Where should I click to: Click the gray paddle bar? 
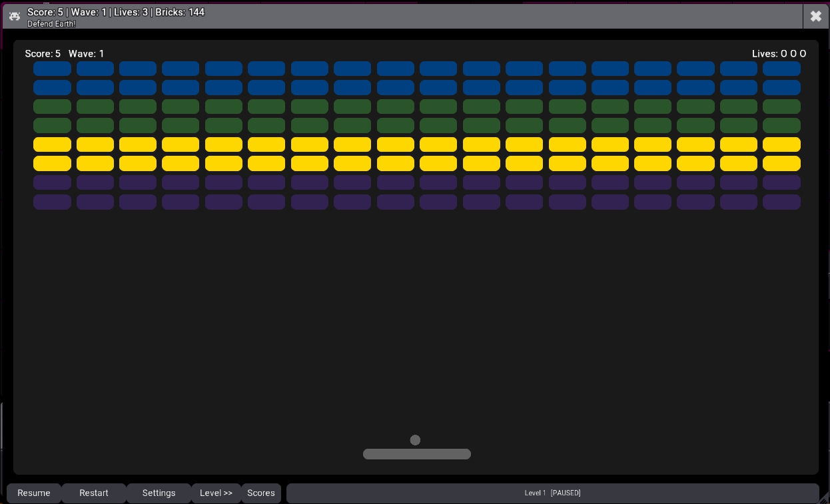(x=417, y=454)
